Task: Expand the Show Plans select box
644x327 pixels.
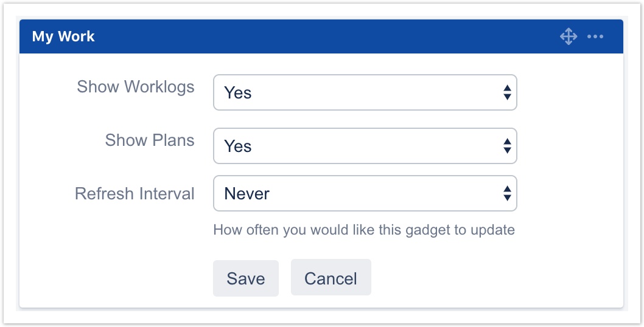Action: [365, 146]
